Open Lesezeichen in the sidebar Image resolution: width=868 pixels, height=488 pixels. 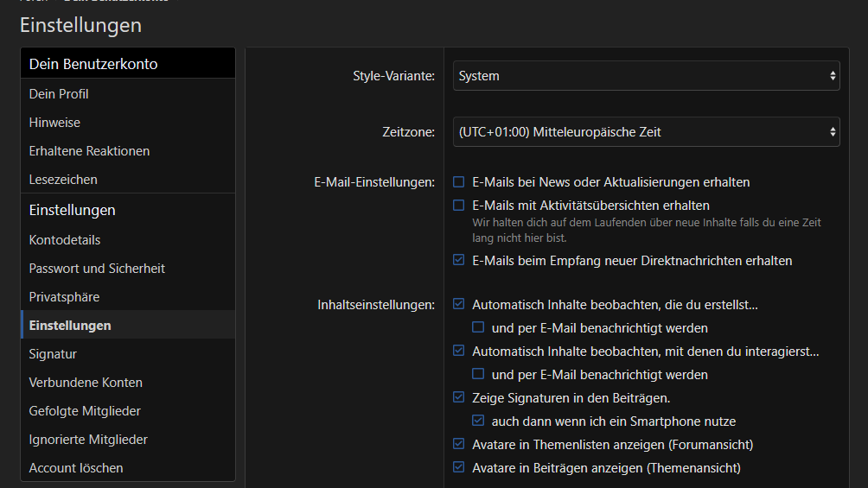(63, 180)
